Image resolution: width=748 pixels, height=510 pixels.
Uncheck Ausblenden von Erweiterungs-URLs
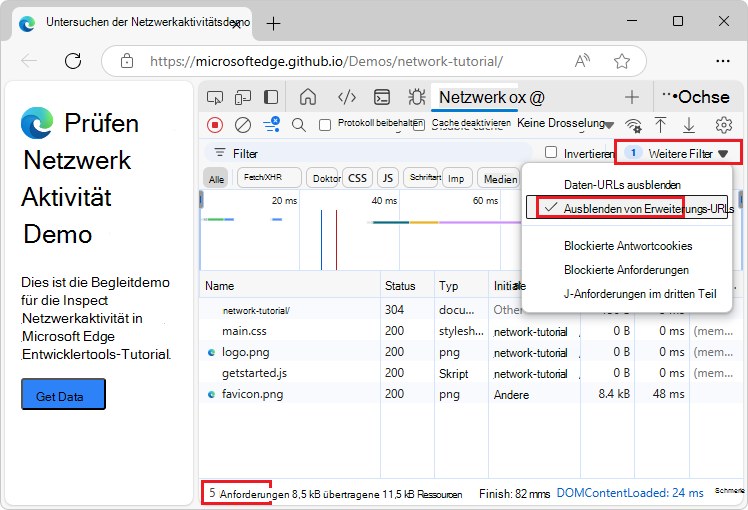click(627, 208)
